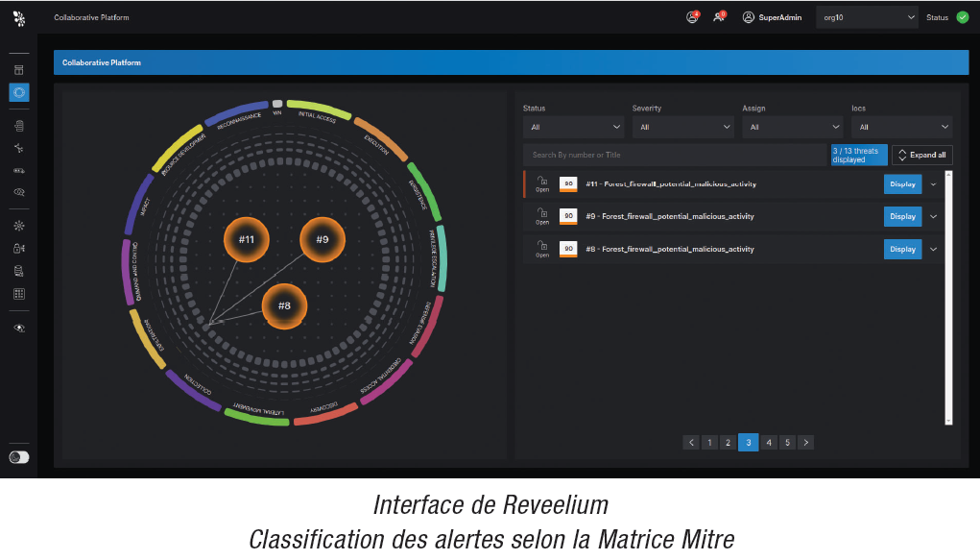Image resolution: width=980 pixels, height=560 pixels.
Task: Open the key-like icon below branching icon
Action: pos(19,170)
